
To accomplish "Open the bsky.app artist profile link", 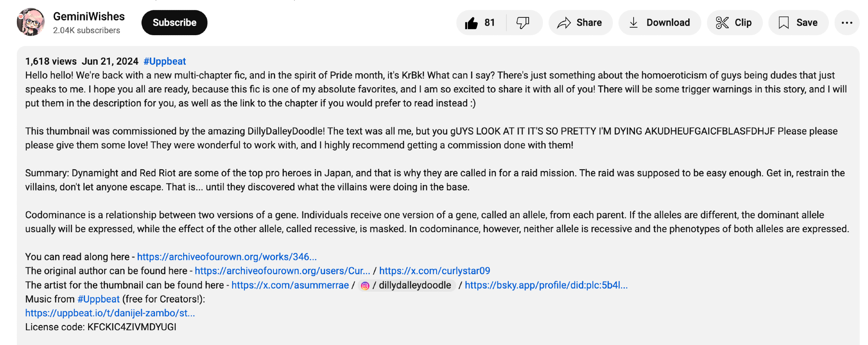I will click(546, 285).
